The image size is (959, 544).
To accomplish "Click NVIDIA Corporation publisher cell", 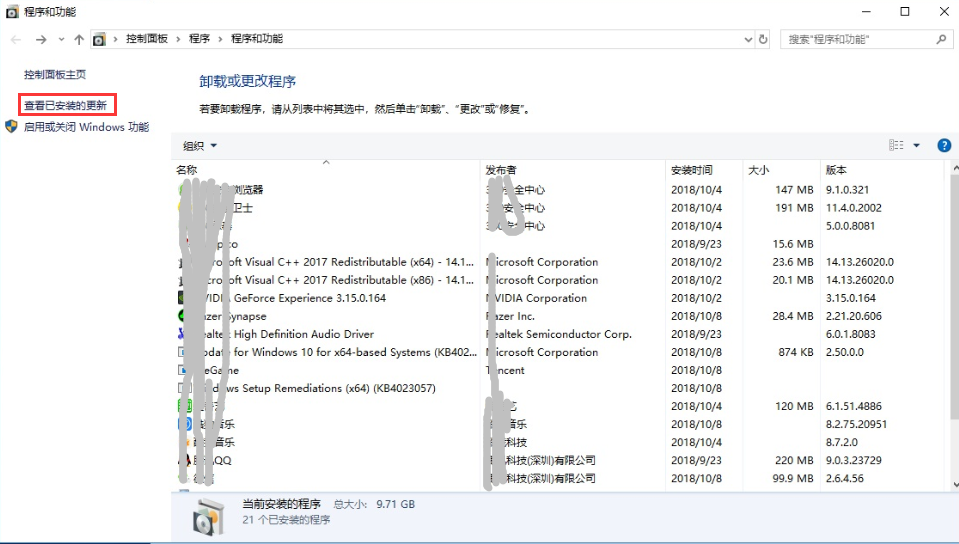I will 536,298.
